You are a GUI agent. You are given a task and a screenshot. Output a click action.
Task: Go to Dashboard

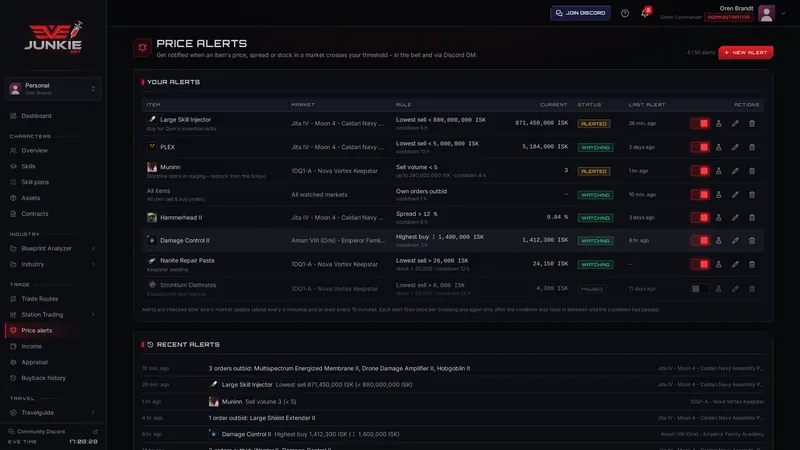53,116
